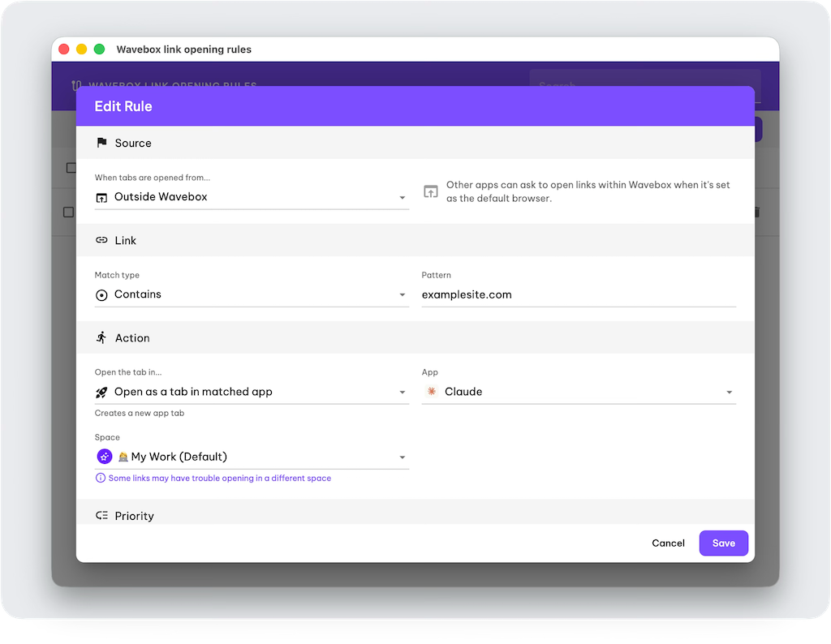The width and height of the screenshot is (831, 644).
Task: Click the Claude starburst app icon
Action: 432,392
